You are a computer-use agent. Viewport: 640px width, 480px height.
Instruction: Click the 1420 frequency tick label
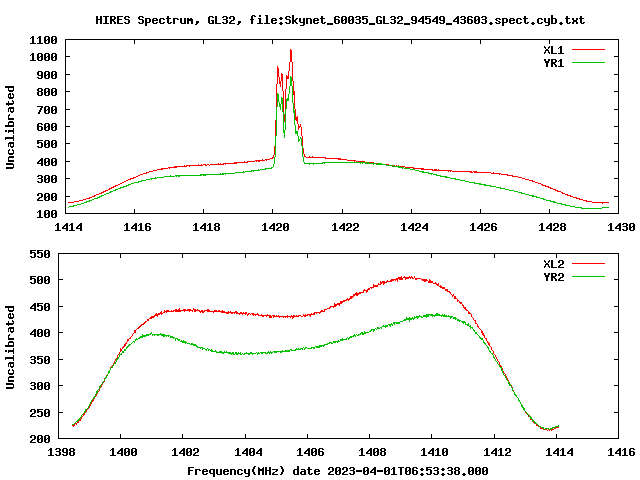click(276, 227)
